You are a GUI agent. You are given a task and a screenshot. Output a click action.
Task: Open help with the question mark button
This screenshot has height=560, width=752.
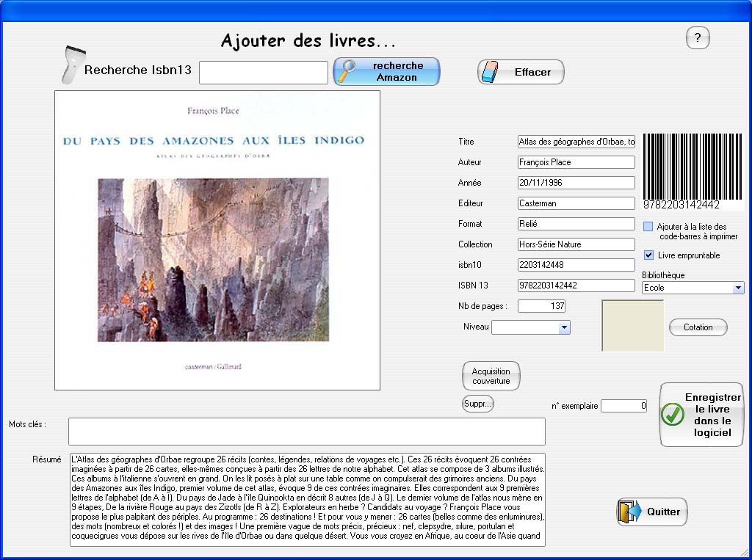pos(697,38)
